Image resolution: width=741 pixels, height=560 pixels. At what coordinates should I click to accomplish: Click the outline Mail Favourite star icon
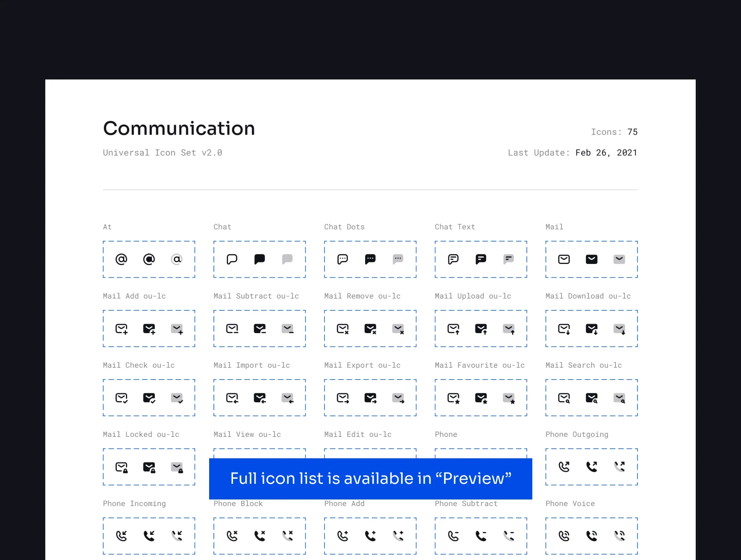coord(453,398)
